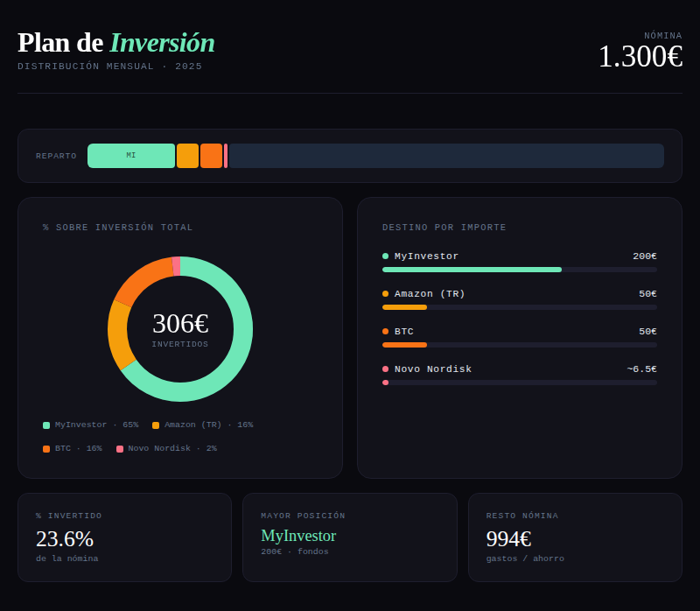Click the RESTO NÓMINA card label
The image size is (700, 611).
(x=522, y=516)
